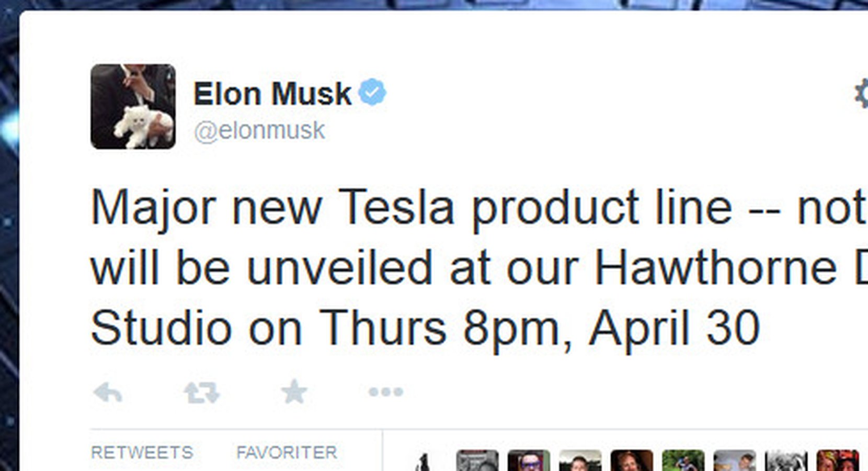Favorite the tweet with the star icon
Viewport: 868px width, 471px height.
point(294,391)
